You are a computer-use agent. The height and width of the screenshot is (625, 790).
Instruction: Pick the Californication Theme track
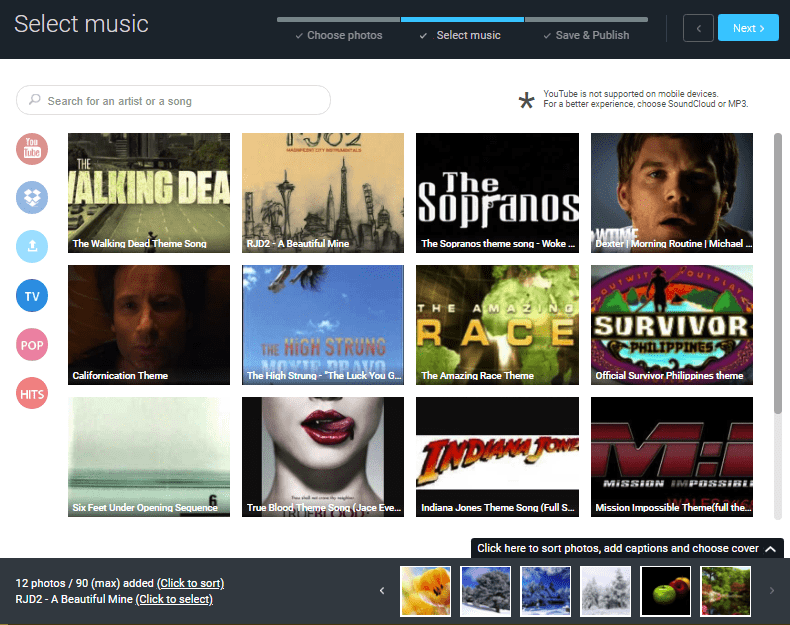[149, 325]
